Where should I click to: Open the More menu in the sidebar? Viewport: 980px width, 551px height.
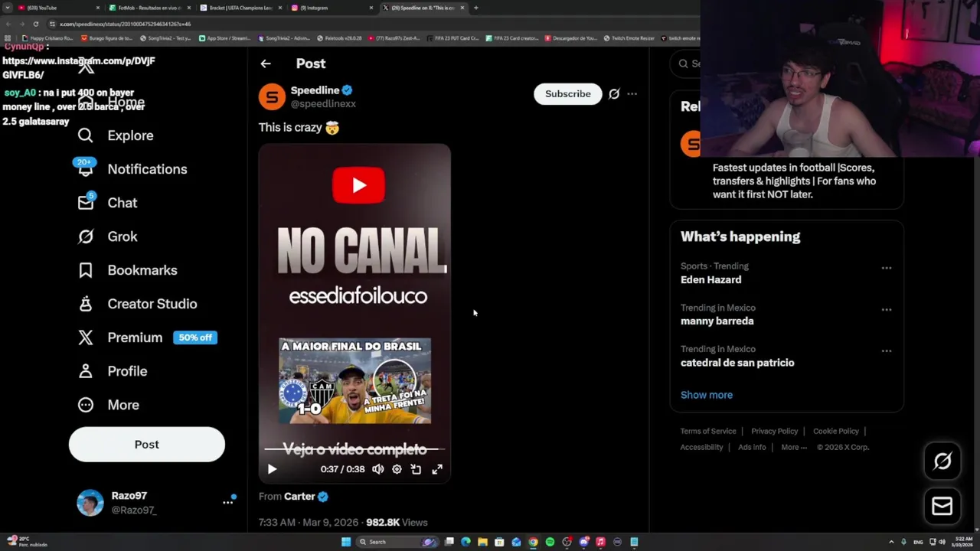click(x=109, y=405)
